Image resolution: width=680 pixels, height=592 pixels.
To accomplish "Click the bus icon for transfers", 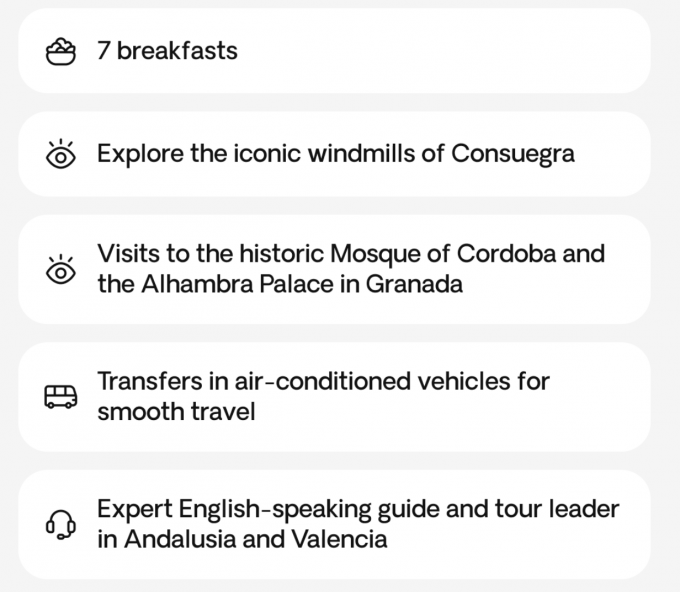I will point(61,396).
